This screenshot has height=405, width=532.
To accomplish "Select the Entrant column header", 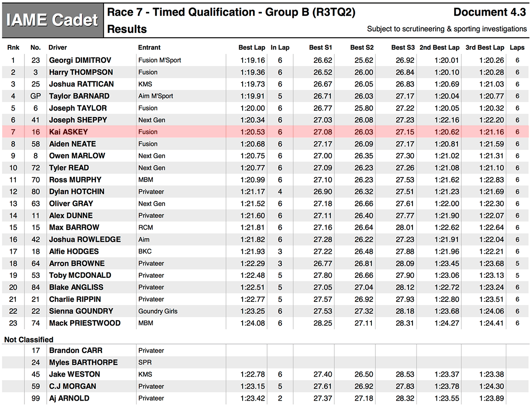I will click(x=149, y=48).
